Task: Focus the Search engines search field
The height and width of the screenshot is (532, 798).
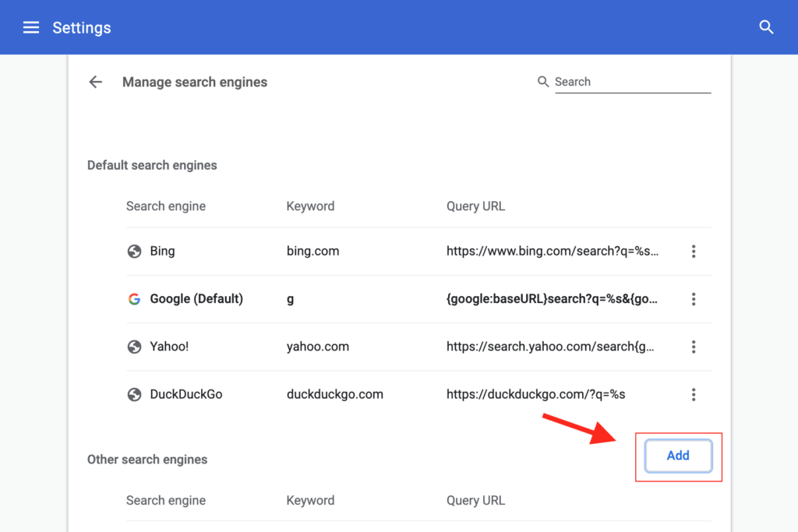Action: [631, 82]
